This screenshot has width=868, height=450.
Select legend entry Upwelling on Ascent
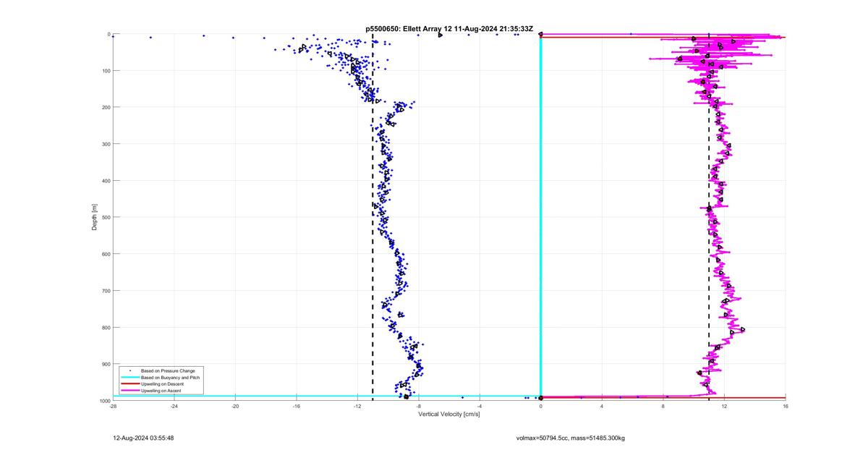point(161,391)
